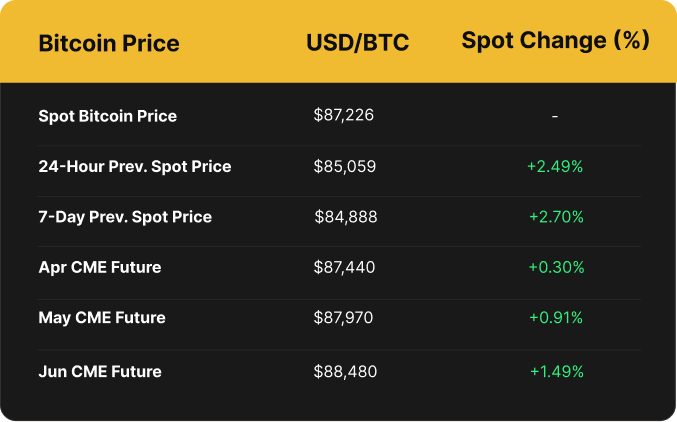Screen dimensions: 677x422
Task: Click the USD/BTC column header
Action: [357, 44]
